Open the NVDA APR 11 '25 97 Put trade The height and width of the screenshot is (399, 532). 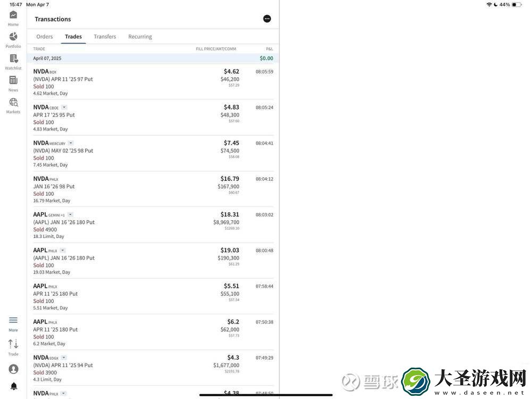point(153,82)
